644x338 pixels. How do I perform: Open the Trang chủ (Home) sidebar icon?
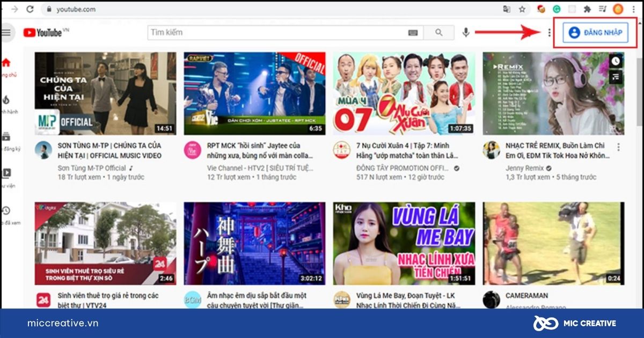click(7, 63)
